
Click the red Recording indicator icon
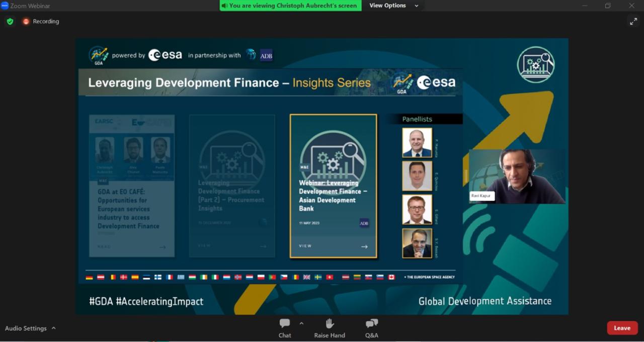[26, 21]
